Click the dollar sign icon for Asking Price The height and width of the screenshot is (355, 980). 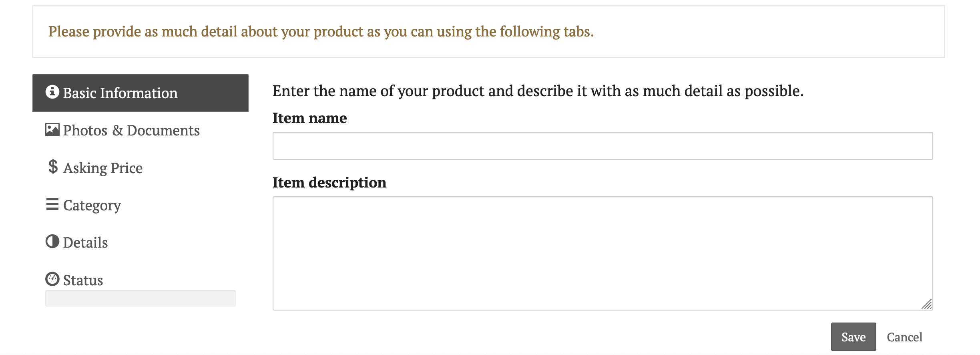pyautogui.click(x=53, y=166)
